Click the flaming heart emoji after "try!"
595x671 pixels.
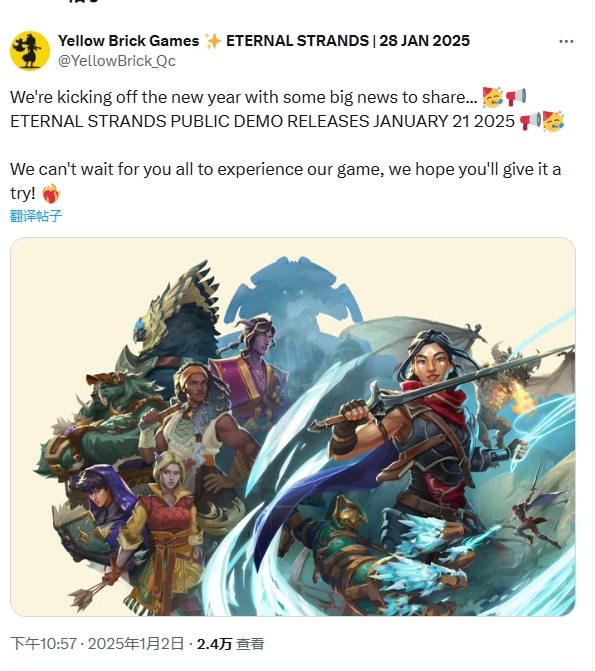[51, 194]
